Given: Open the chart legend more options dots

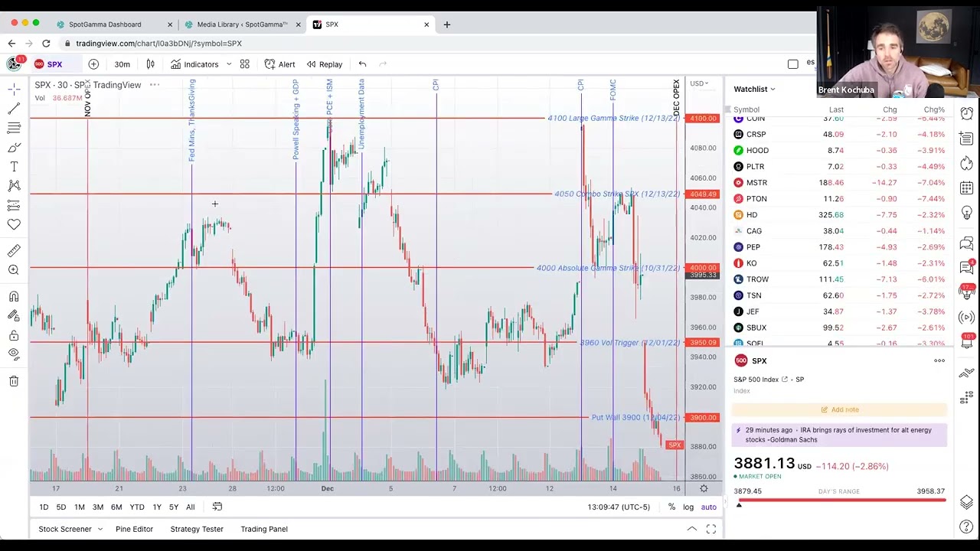Looking at the screenshot, I should point(155,85).
